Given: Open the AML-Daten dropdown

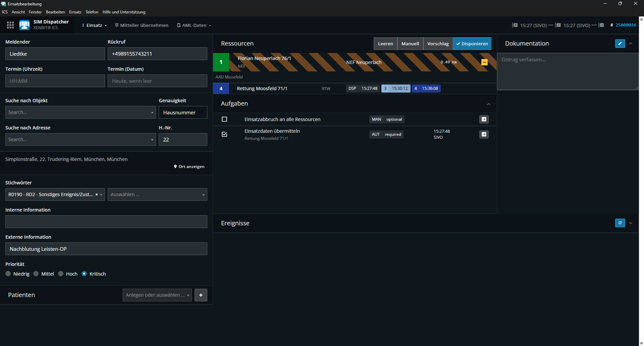Looking at the screenshot, I should click(194, 25).
